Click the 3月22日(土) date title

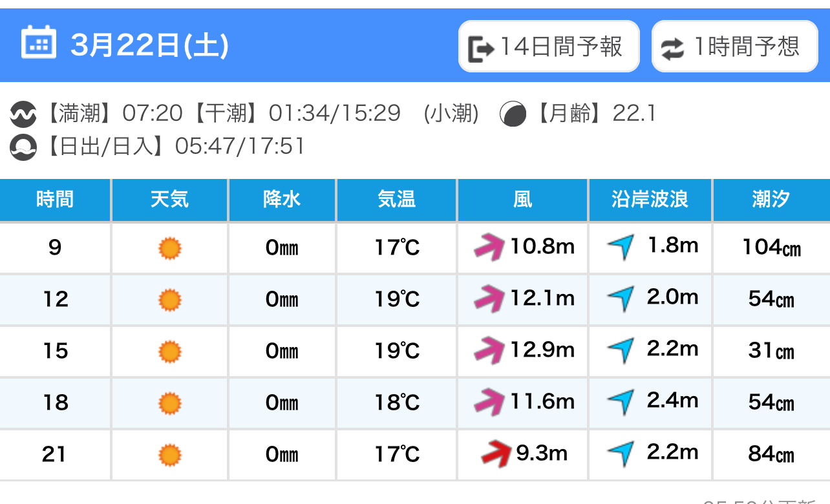click(x=149, y=46)
